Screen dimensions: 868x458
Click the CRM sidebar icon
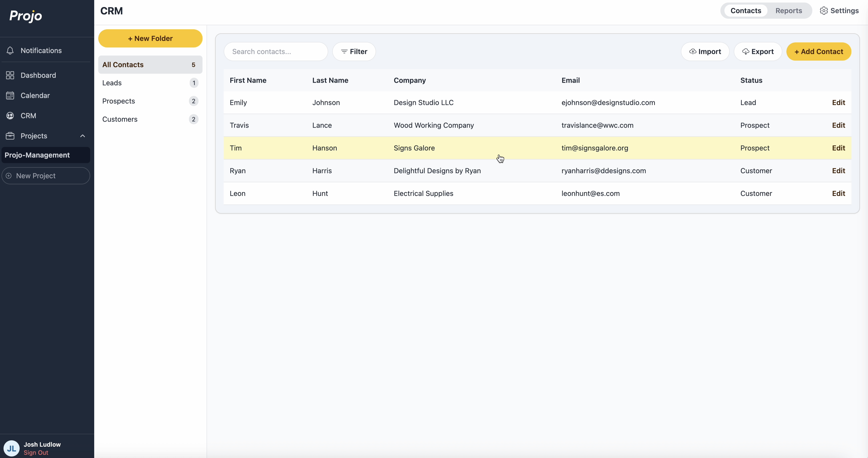pos(10,116)
